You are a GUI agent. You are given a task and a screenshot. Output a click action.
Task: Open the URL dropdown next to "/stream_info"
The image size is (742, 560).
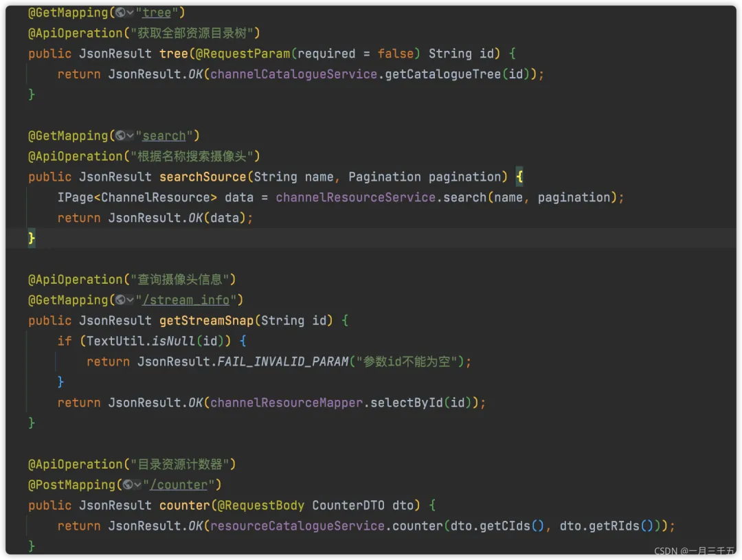(x=131, y=300)
